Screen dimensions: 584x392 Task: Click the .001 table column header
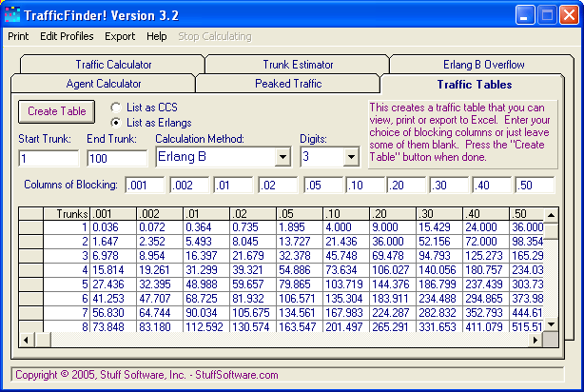(x=113, y=214)
